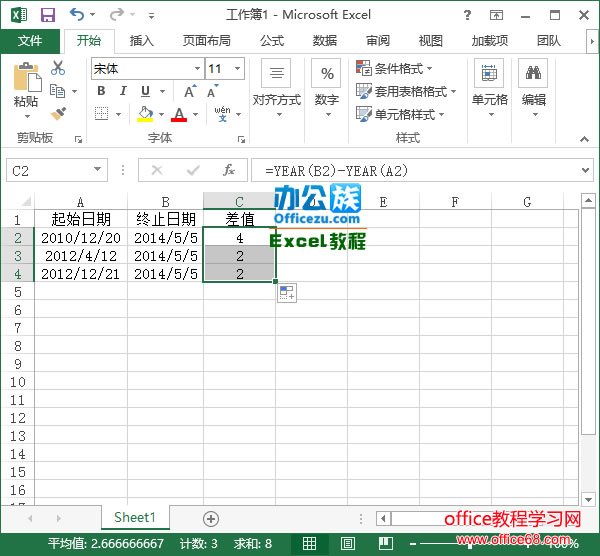Click vertical scrollbar down arrow

coord(588,499)
